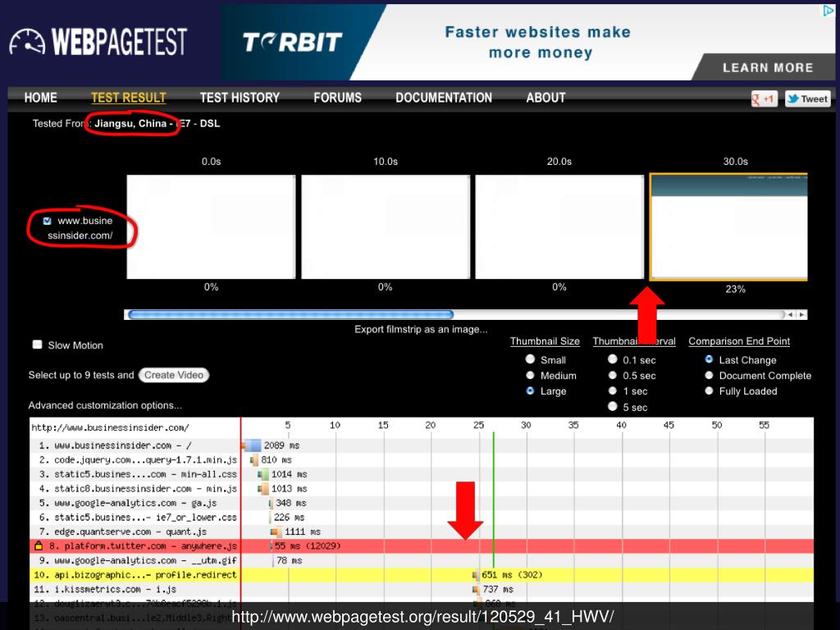Click Export filmstrip as an image link

point(421,330)
